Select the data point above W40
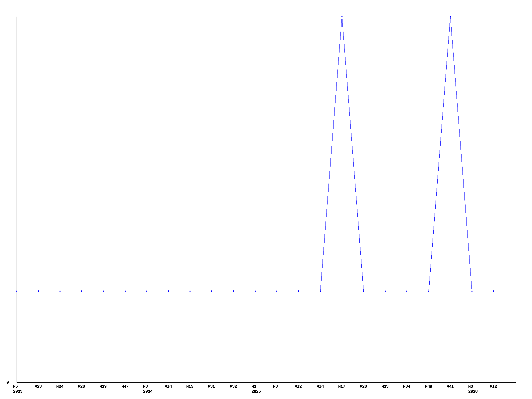 click(x=429, y=291)
